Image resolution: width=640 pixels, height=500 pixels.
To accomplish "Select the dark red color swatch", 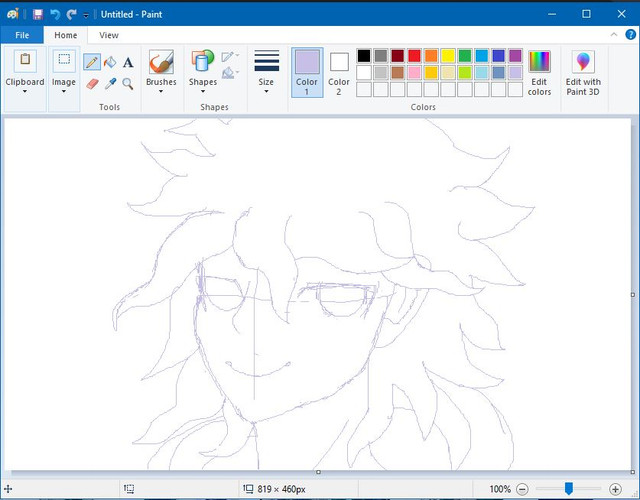I will coord(398,56).
